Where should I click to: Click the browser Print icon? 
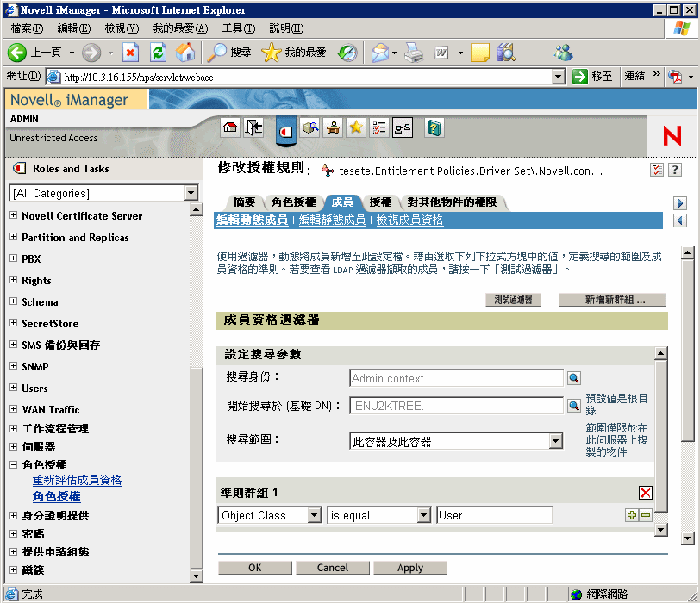(414, 53)
